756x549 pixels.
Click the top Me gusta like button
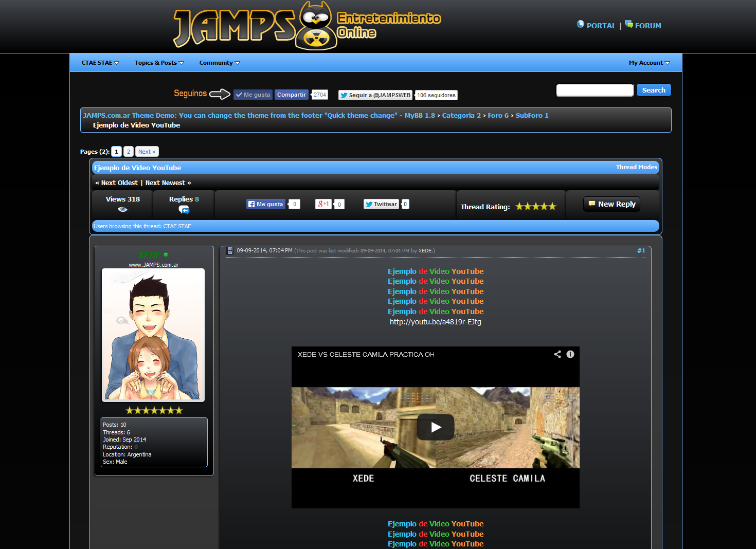(x=253, y=95)
